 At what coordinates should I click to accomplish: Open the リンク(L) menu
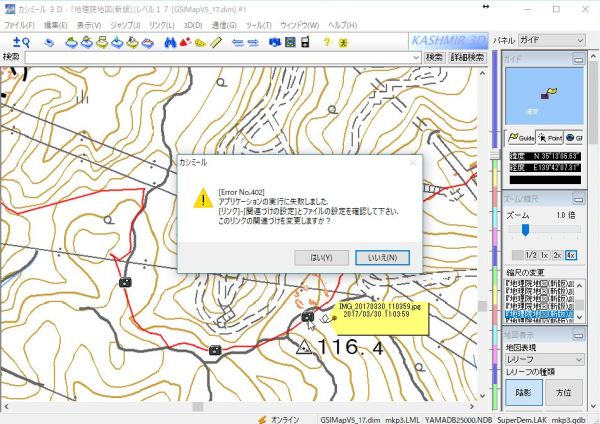tap(161, 25)
